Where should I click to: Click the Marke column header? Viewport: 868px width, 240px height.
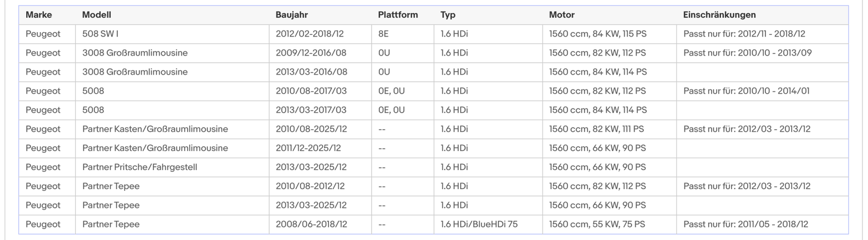39,15
